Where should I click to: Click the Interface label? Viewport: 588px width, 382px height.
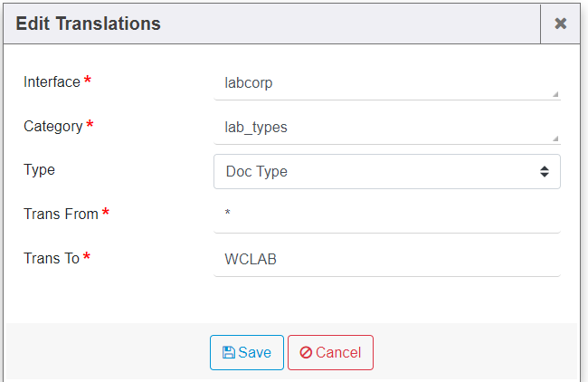[x=52, y=81]
